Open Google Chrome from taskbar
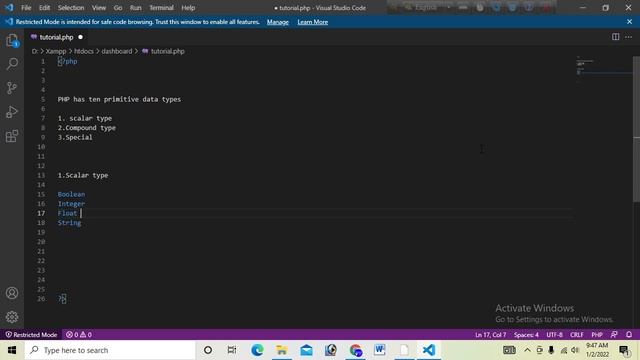This screenshot has width=640, height=360. pos(355,350)
